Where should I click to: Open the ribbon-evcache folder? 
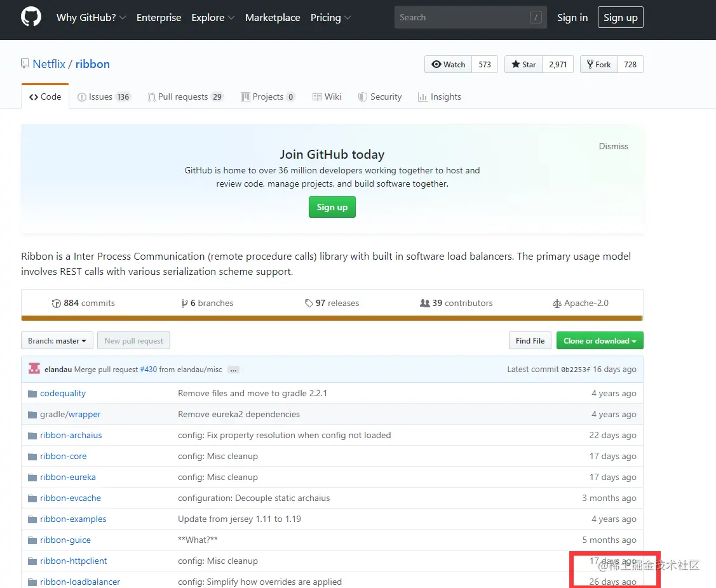71,498
